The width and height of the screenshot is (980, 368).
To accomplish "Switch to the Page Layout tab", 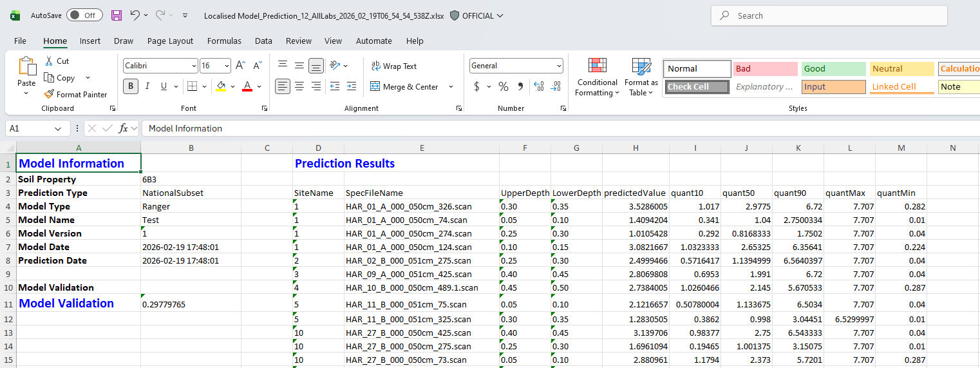I will pyautogui.click(x=170, y=41).
